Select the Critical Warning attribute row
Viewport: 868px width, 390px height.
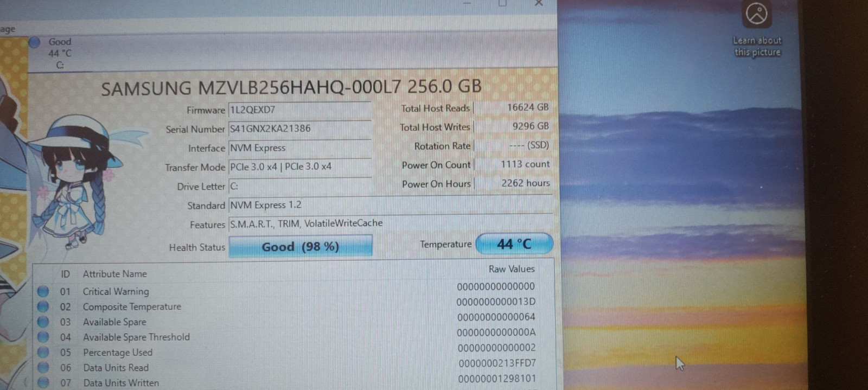[293, 290]
